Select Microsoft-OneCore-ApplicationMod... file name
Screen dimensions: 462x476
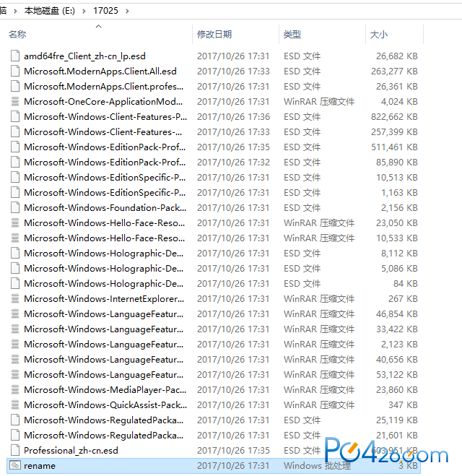tap(103, 101)
